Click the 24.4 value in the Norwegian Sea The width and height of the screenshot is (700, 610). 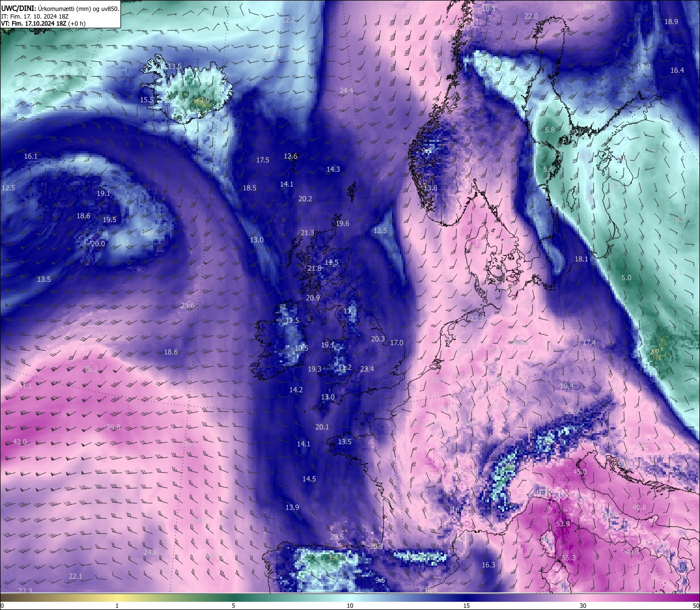[x=346, y=90]
